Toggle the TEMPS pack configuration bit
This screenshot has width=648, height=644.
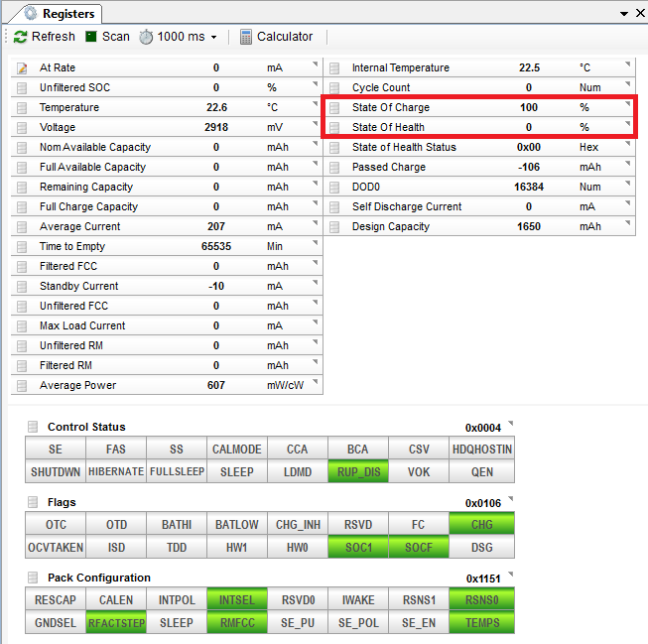coord(481,622)
